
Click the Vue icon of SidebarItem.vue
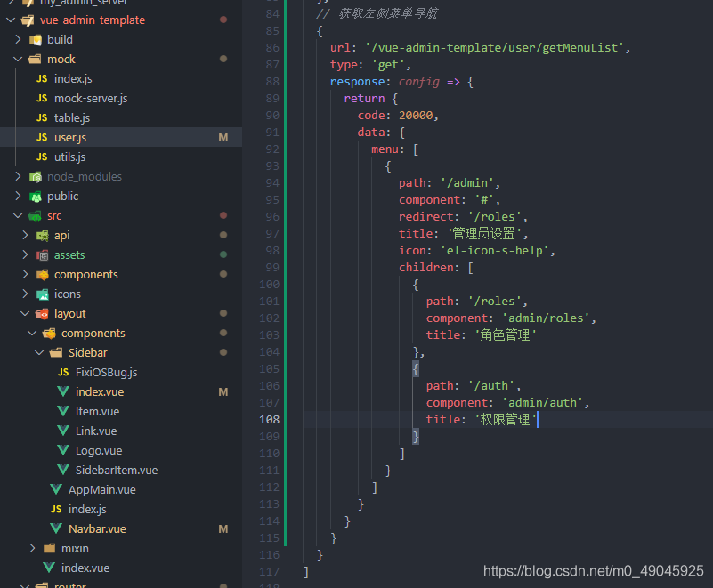[x=63, y=470]
